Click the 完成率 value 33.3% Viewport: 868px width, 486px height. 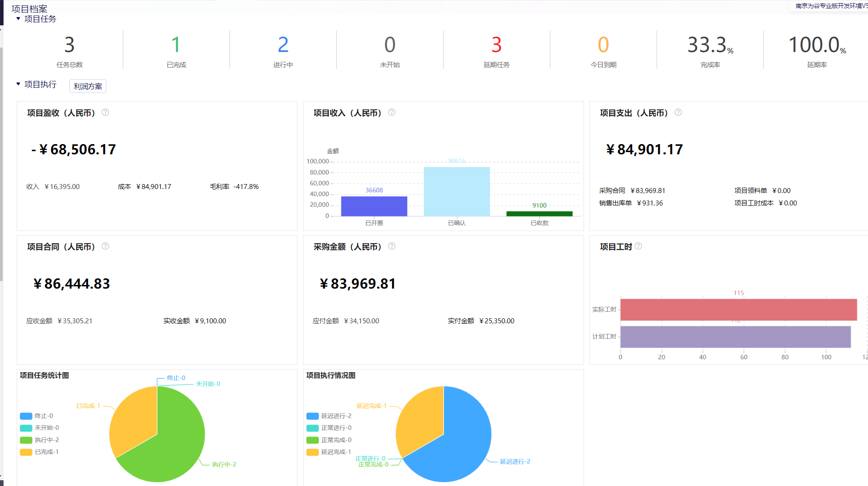(710, 45)
